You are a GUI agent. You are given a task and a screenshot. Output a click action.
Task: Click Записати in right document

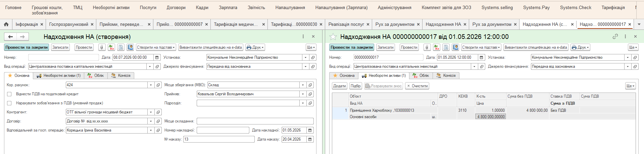(385, 47)
